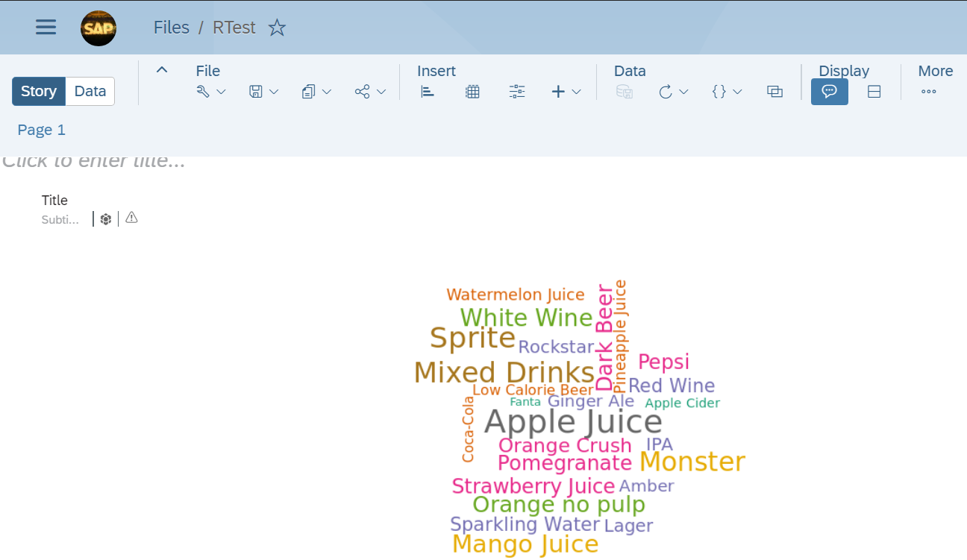Click the word 'Lager'

629,526
